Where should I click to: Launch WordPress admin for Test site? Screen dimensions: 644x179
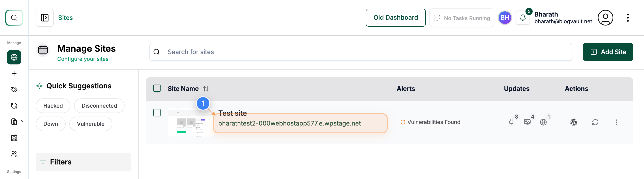(x=574, y=122)
